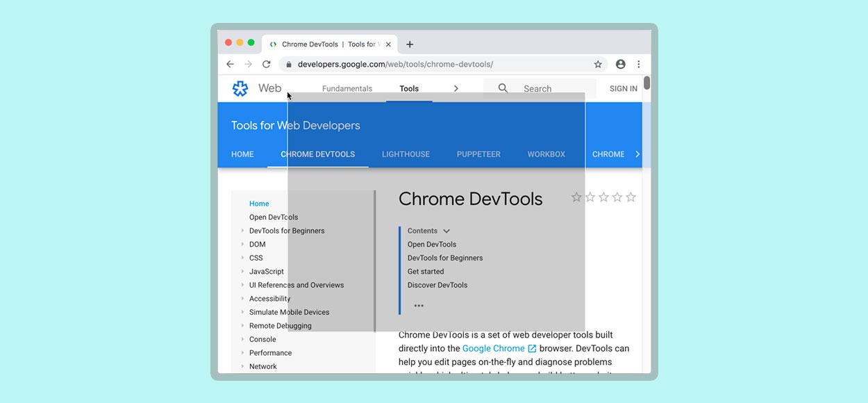Open a new tab with the plus button
The image size is (868, 403).
pos(410,44)
